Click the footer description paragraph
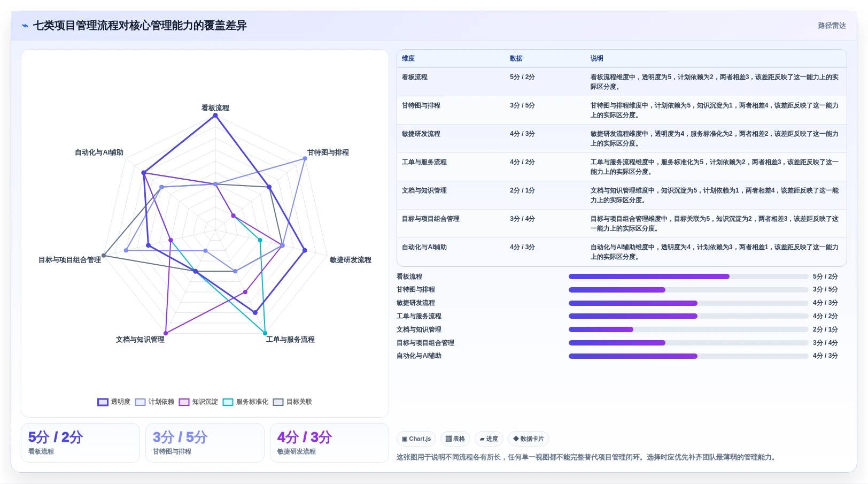 click(587, 457)
